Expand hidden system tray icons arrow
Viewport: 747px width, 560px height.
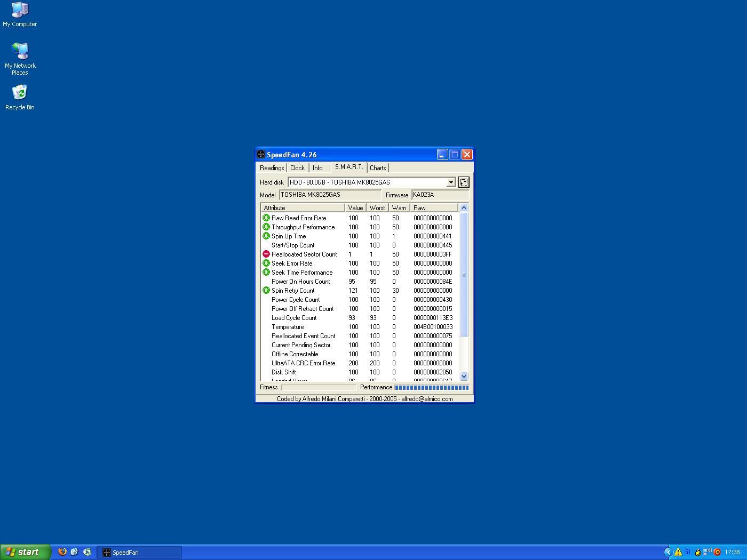point(668,552)
